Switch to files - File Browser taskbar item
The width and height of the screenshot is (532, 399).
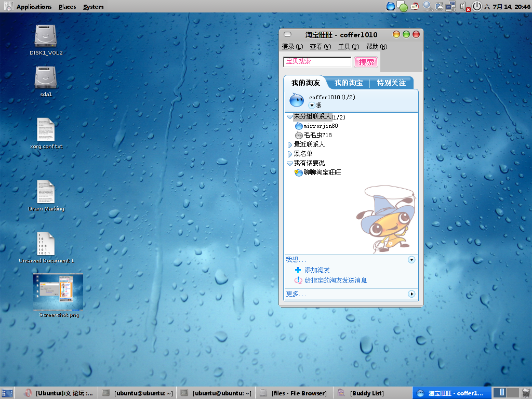coord(294,393)
